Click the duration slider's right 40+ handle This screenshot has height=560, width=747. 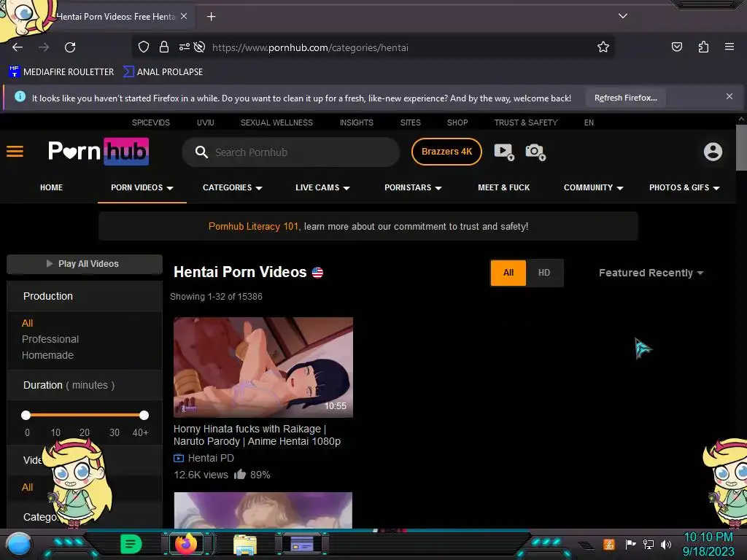pyautogui.click(x=144, y=415)
